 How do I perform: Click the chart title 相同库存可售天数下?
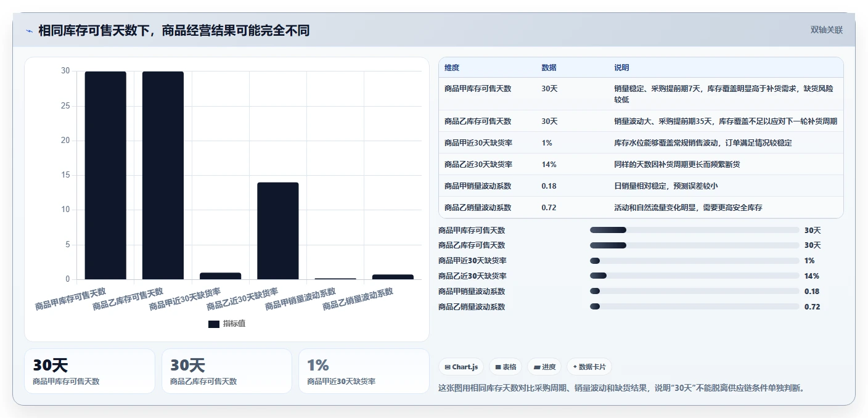[x=94, y=30]
